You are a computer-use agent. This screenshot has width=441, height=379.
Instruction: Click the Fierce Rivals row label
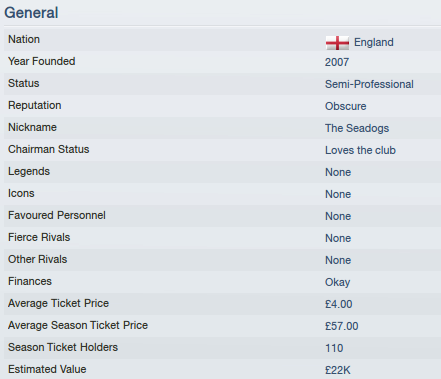[39, 237]
